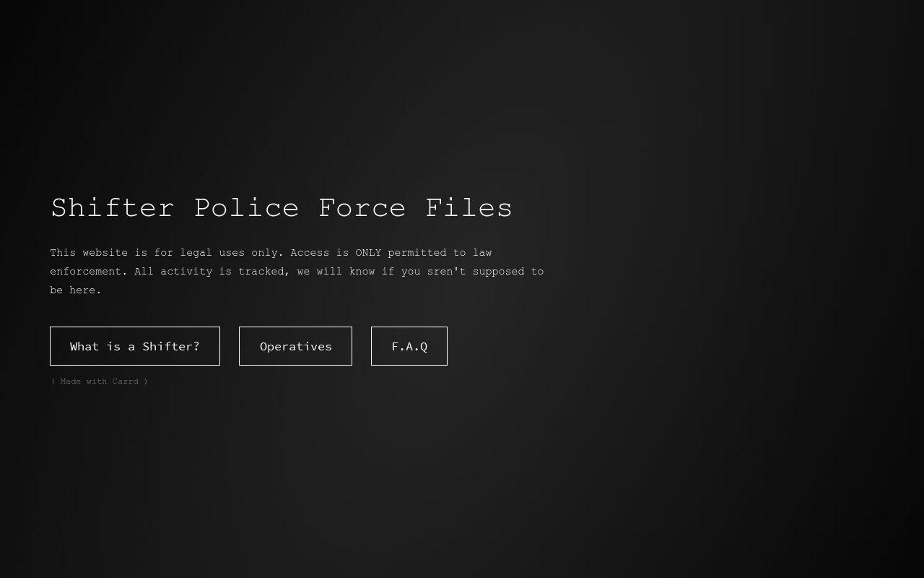This screenshot has width=924, height=578.
Task: Click the legal uses disclaimer paragraph
Action: click(x=297, y=271)
